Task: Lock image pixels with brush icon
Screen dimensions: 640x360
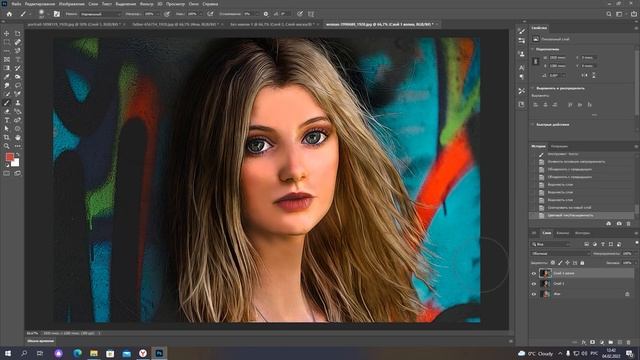Action: point(560,263)
